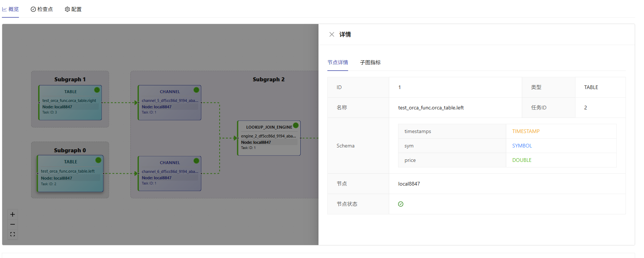The height and width of the screenshot is (258, 644).
Task: Click the Schema label cell
Action: pos(358,146)
